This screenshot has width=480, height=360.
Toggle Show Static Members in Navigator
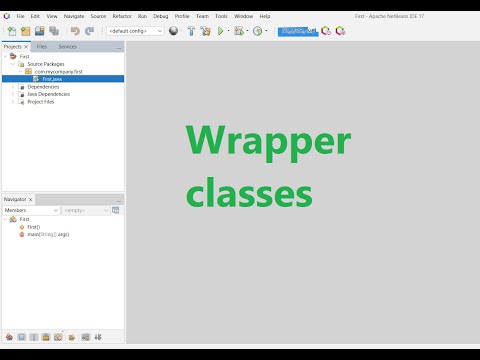click(34, 337)
